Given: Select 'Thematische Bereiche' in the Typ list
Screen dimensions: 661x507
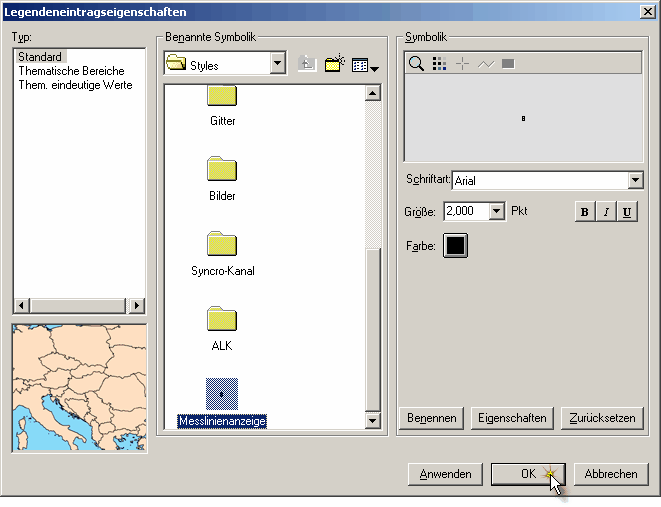Looking at the screenshot, I should click(71, 71).
